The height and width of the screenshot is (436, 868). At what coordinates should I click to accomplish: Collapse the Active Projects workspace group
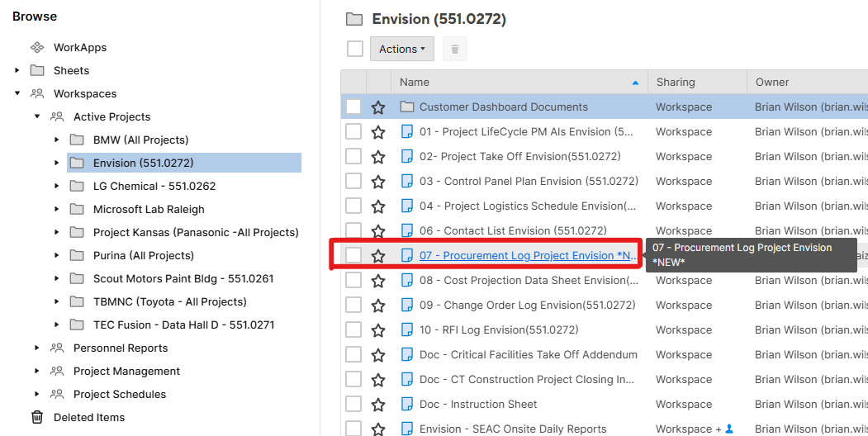point(37,117)
